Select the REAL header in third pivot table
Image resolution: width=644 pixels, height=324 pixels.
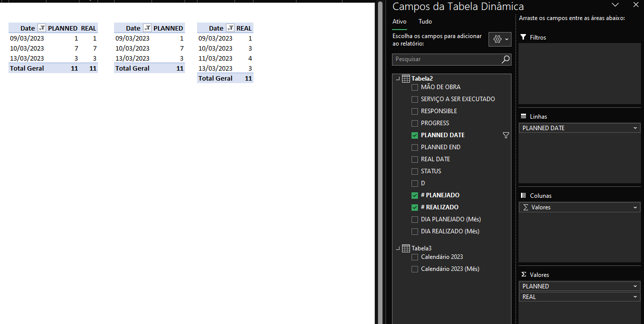tap(244, 28)
